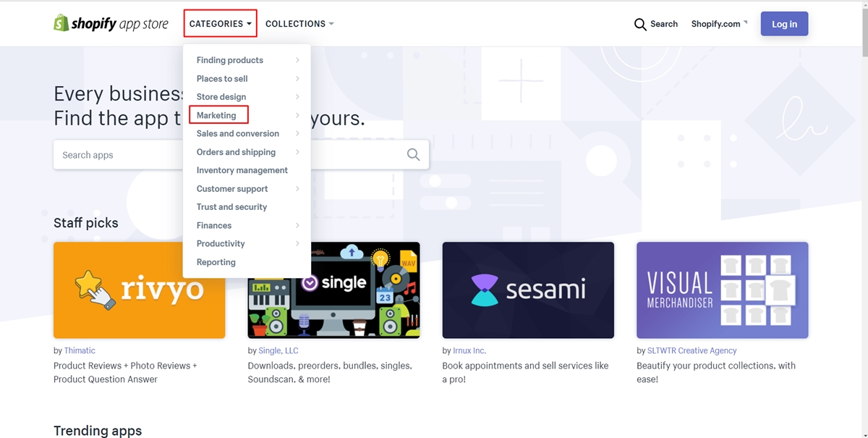
Task: Expand the Places to sell submenu arrow
Action: [x=297, y=78]
